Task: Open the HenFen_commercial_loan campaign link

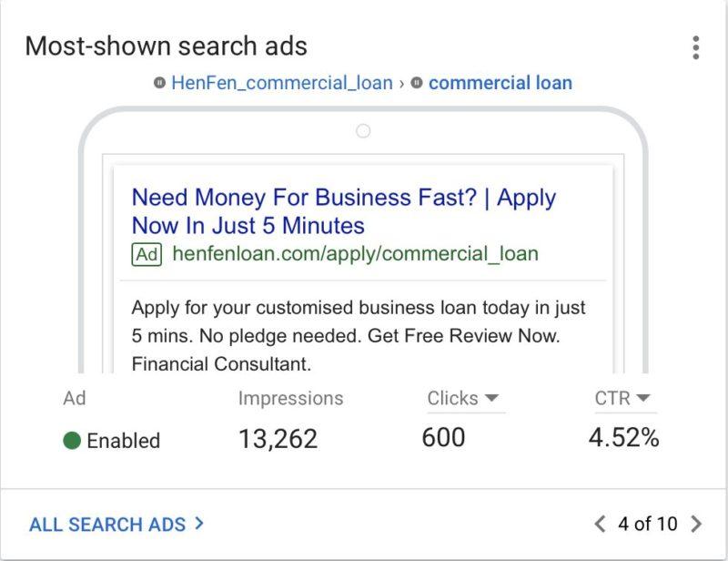Action: [x=282, y=83]
